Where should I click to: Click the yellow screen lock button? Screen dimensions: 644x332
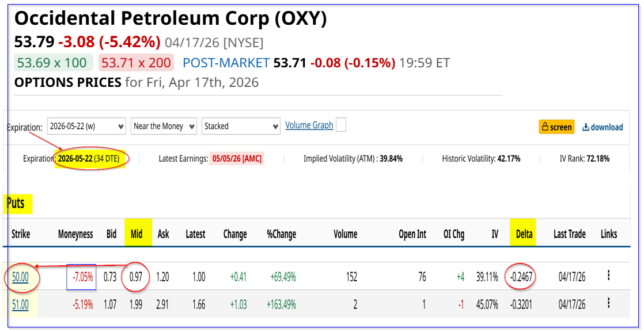tap(556, 127)
